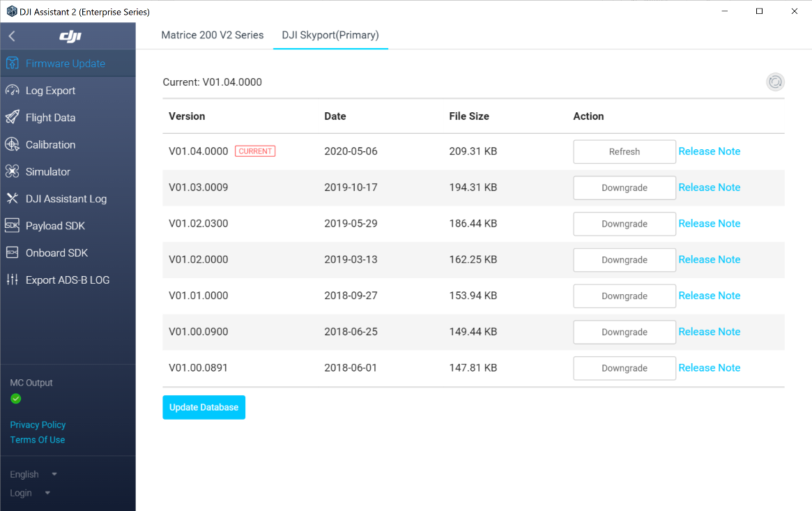
Task: Click the date 2018-06-01
Action: (x=351, y=367)
